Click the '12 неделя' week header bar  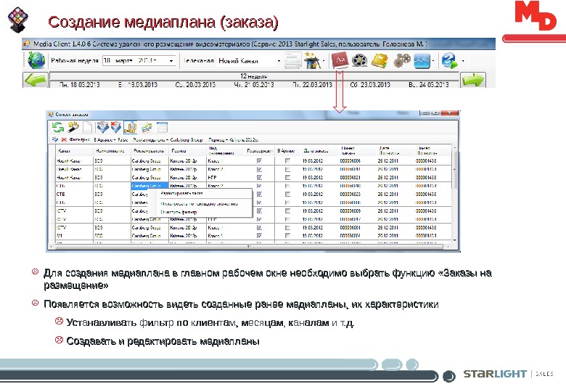click(x=254, y=76)
